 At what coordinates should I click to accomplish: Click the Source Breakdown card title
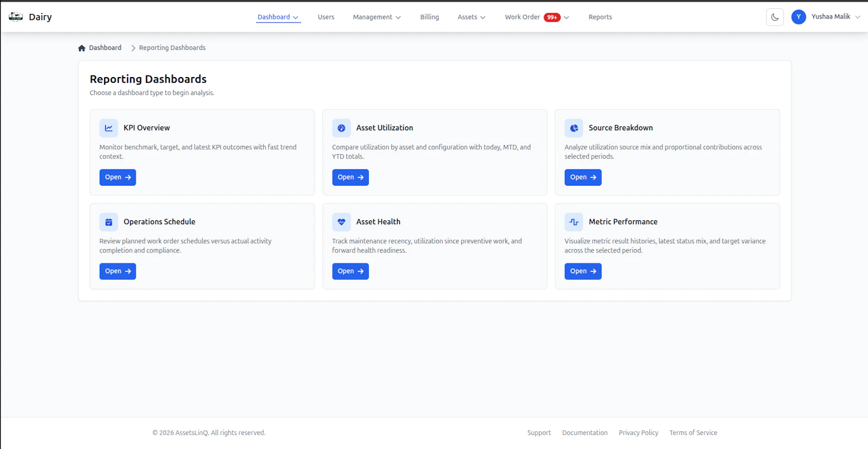click(x=621, y=128)
